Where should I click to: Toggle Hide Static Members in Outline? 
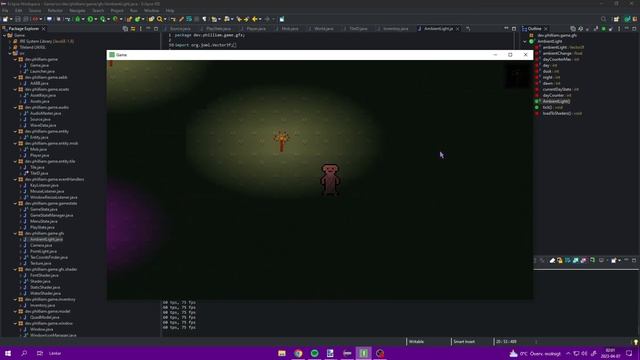click(x=596, y=29)
